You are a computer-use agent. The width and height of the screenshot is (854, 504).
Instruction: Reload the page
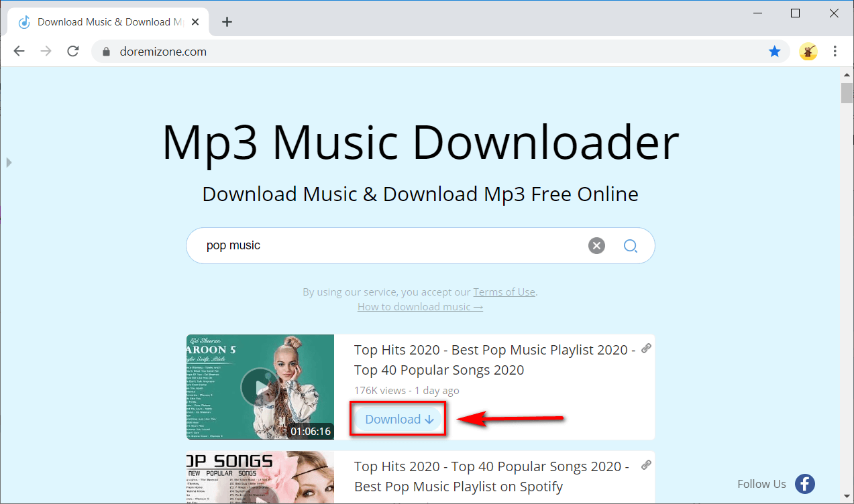point(73,52)
